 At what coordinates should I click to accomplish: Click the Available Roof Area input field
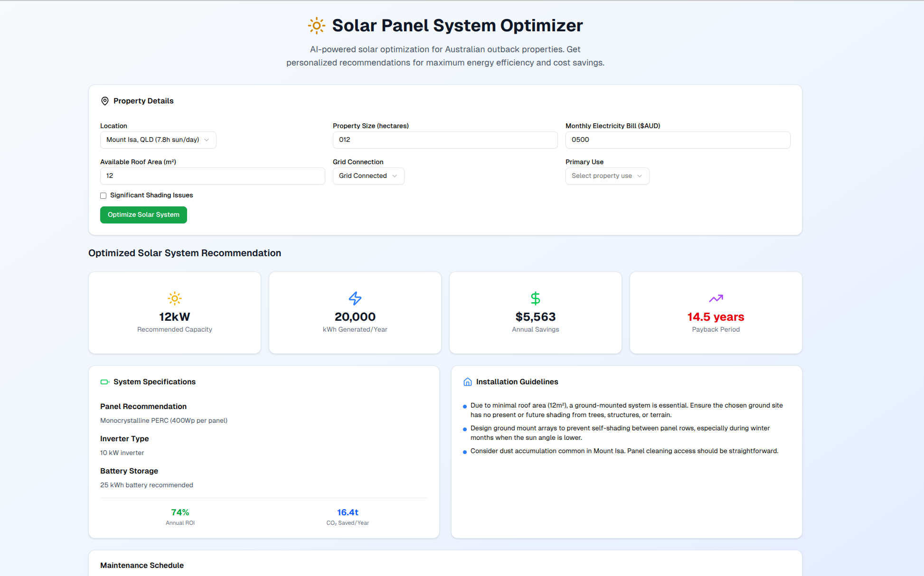coord(212,176)
